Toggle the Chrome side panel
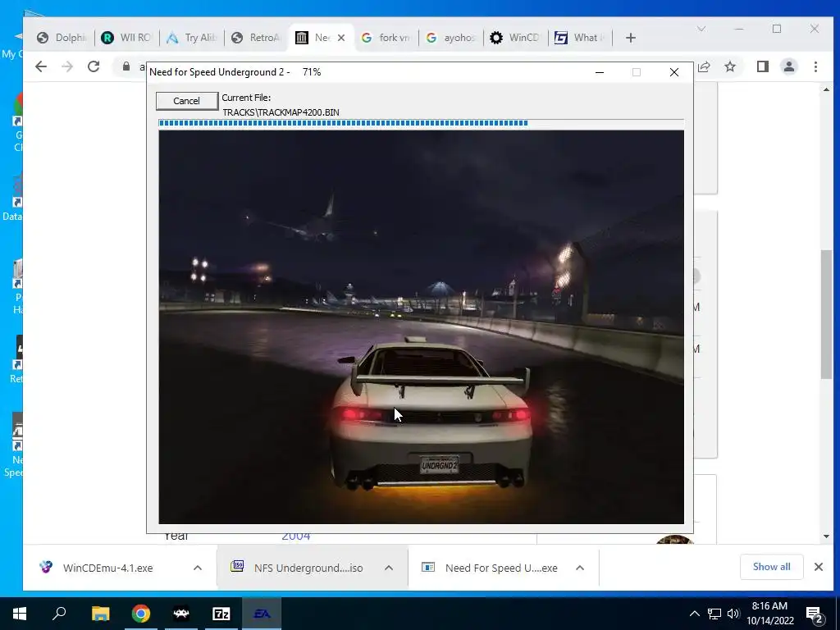The height and width of the screenshot is (630, 840). pyautogui.click(x=762, y=66)
